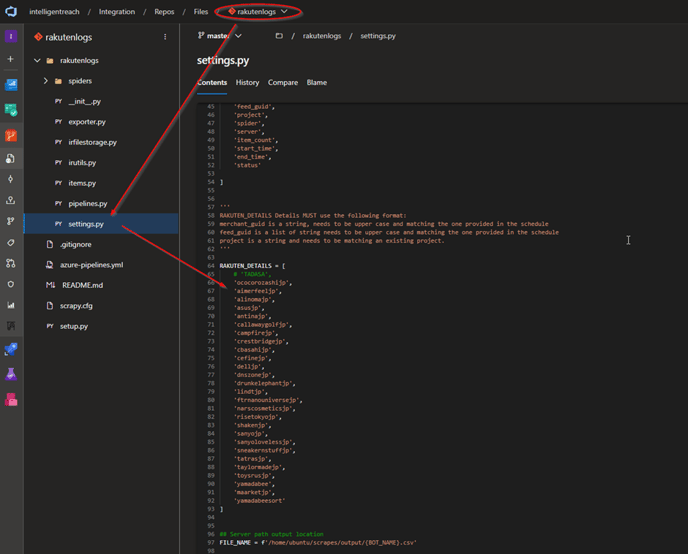Go to Repos in breadcrumb
This screenshot has height=554, width=688.
(164, 12)
